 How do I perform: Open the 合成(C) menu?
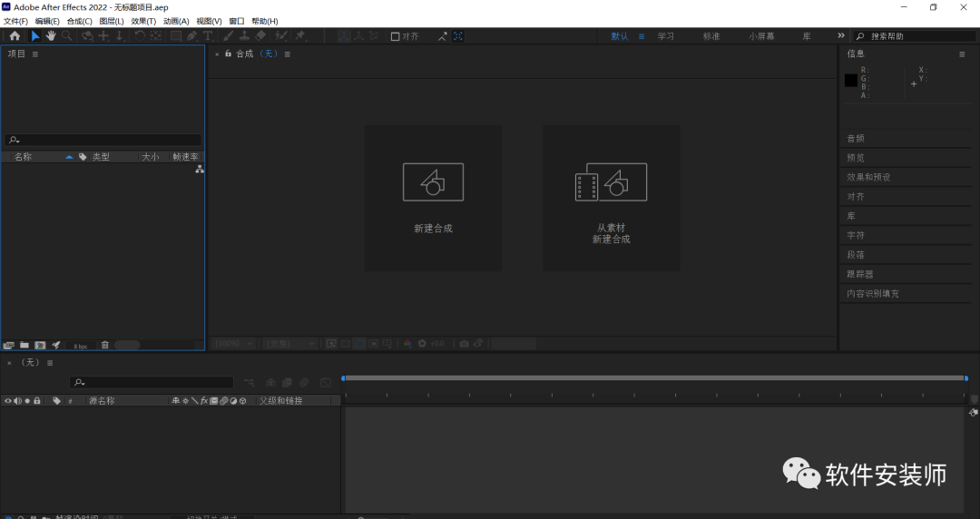pyautogui.click(x=79, y=21)
